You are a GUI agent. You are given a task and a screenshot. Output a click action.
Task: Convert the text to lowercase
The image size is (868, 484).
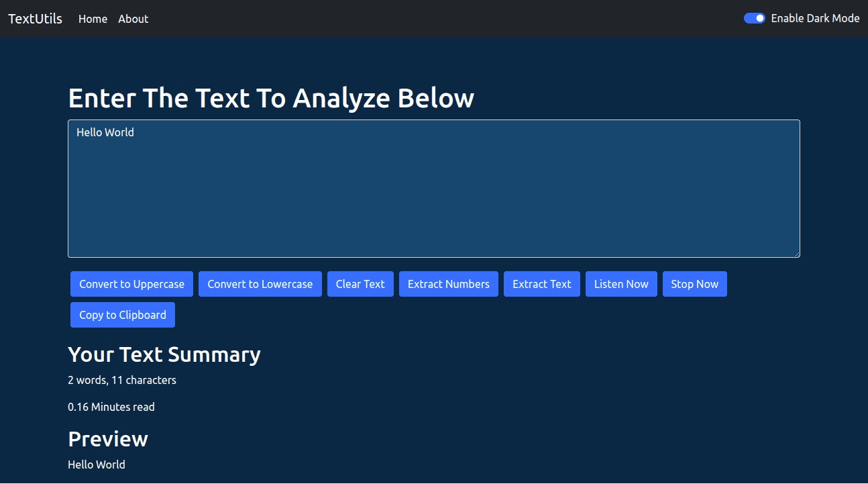coord(260,283)
